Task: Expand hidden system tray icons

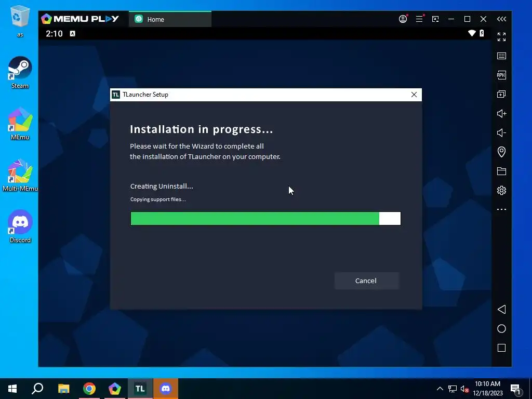Action: click(x=440, y=389)
